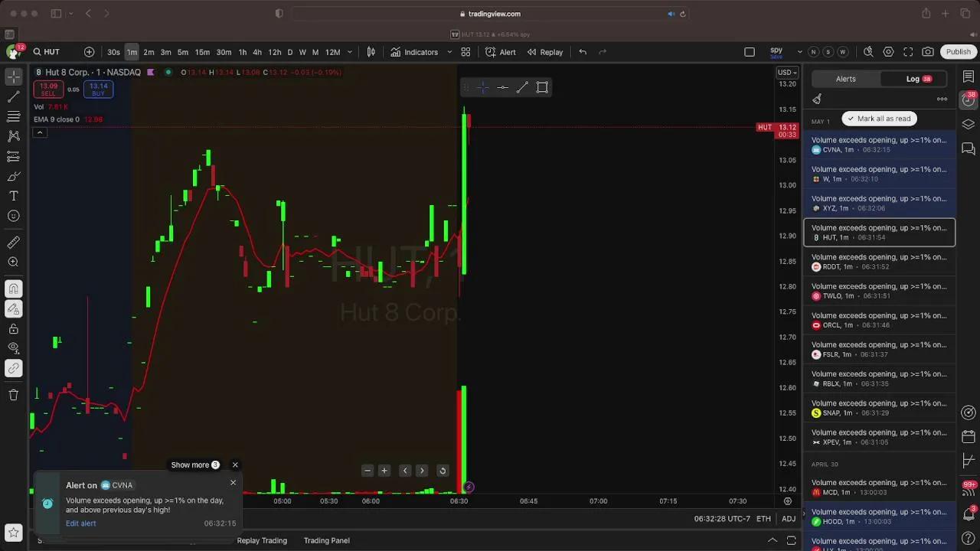Select the text annotation tool
Image resolution: width=980 pixels, height=551 pixels.
point(13,196)
